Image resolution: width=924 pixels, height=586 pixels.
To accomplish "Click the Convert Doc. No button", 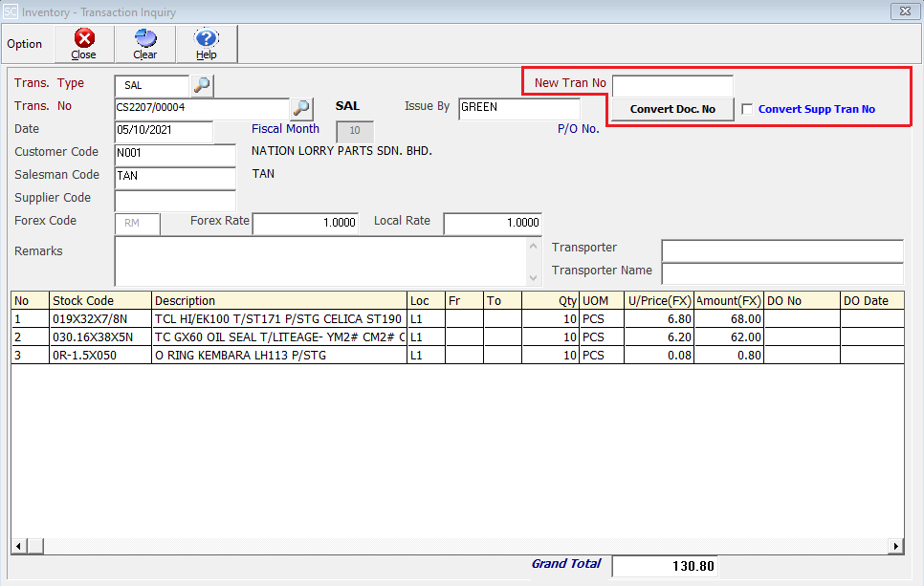I will coord(672,109).
